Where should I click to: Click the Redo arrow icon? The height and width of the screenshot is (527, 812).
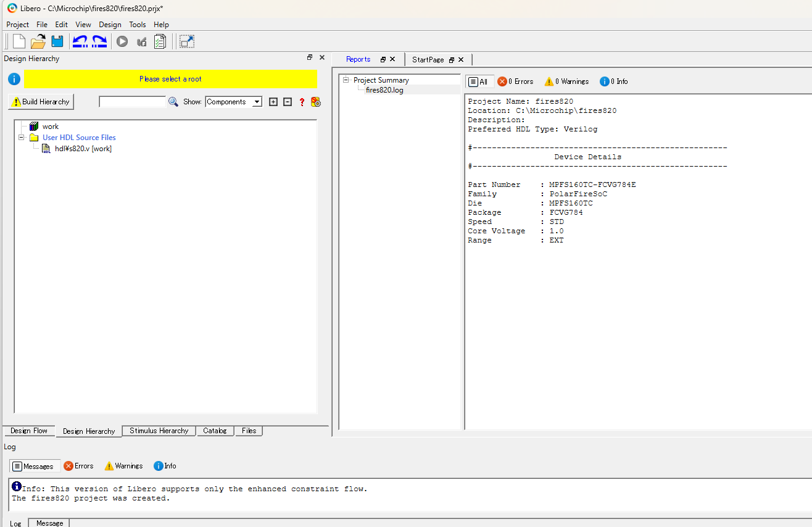pos(99,42)
